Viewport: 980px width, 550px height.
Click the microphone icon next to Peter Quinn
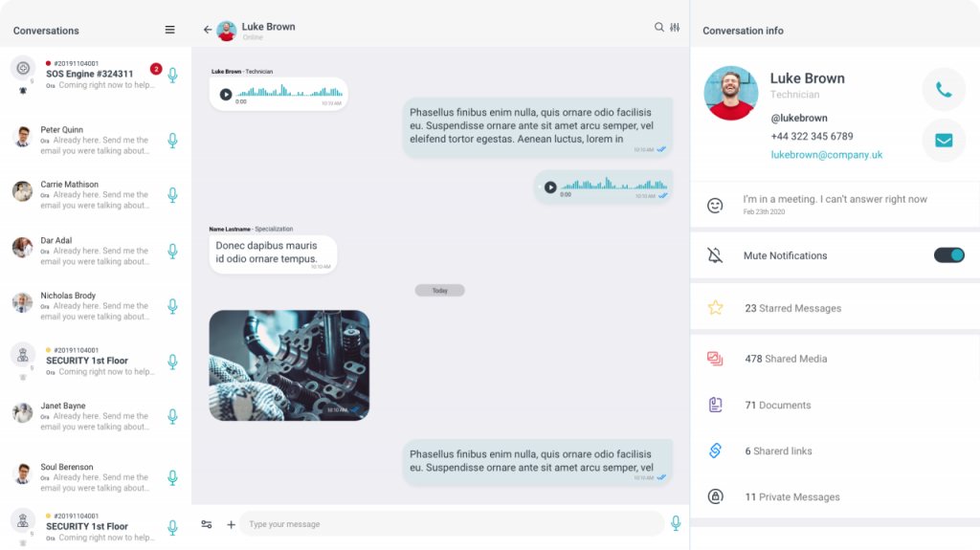click(x=172, y=141)
